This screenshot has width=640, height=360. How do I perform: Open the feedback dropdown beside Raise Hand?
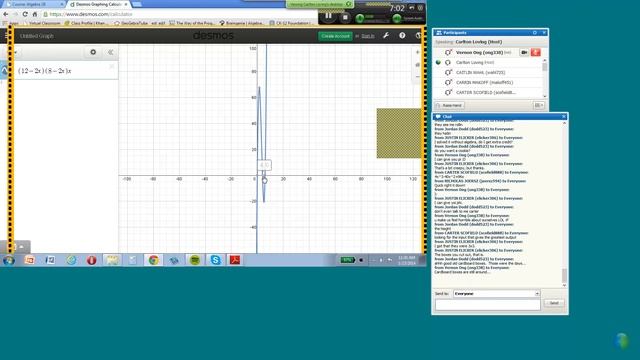point(539,105)
